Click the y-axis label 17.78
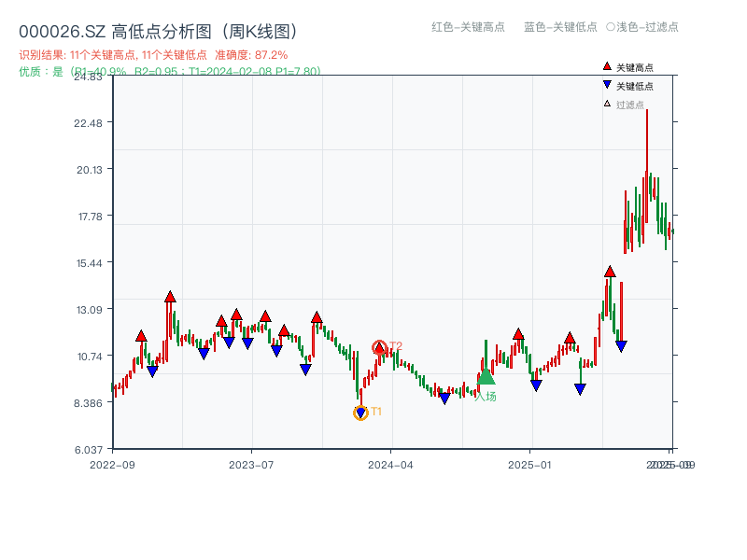Image resolution: width=747 pixels, height=560 pixels. 90,217
